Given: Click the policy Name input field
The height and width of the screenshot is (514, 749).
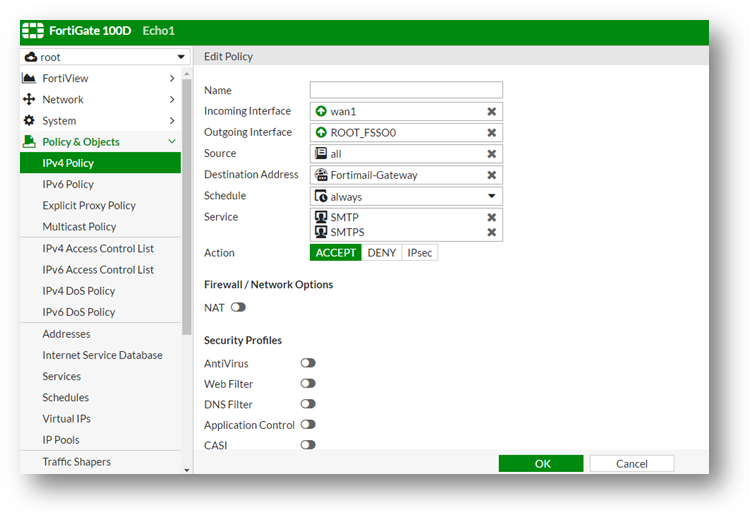Looking at the screenshot, I should 406,90.
